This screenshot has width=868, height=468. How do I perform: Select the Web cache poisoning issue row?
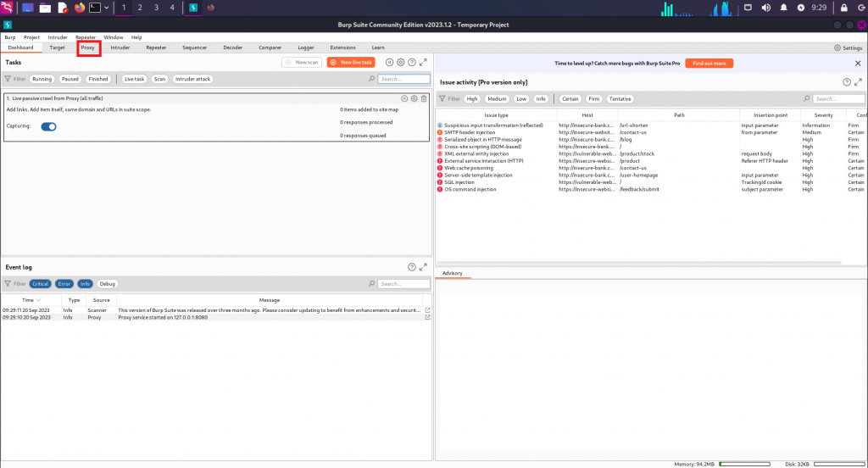tap(651, 168)
